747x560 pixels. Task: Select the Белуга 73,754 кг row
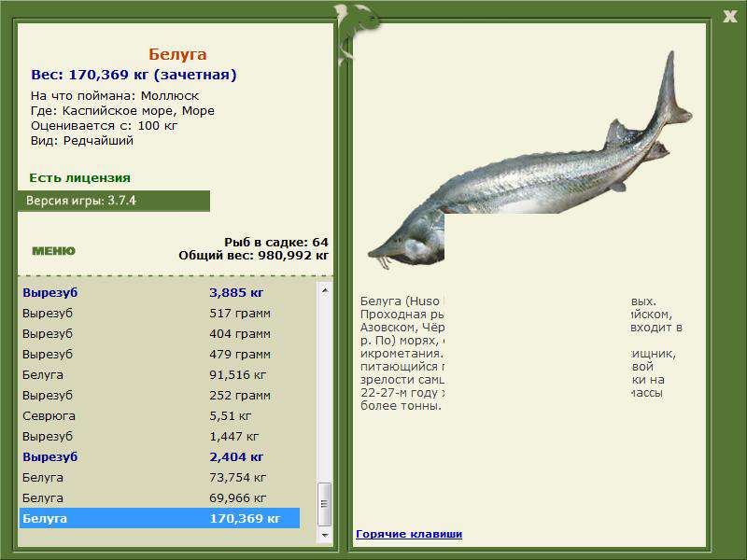click(160, 477)
